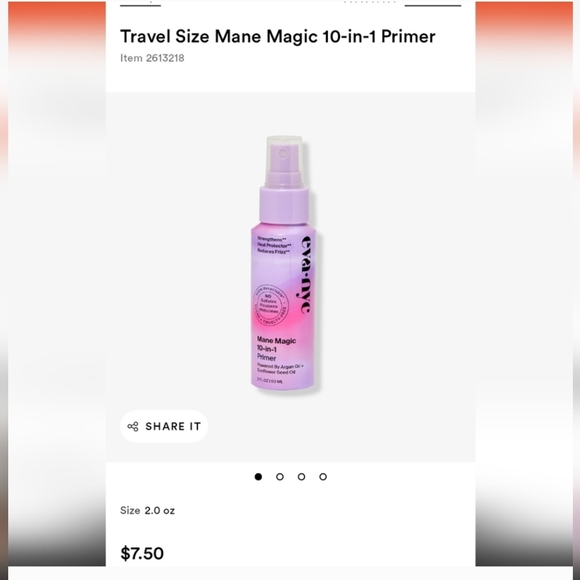580x580 pixels.
Task: Click the underlined link beside the dotted rating row
Action: (x=433, y=4)
